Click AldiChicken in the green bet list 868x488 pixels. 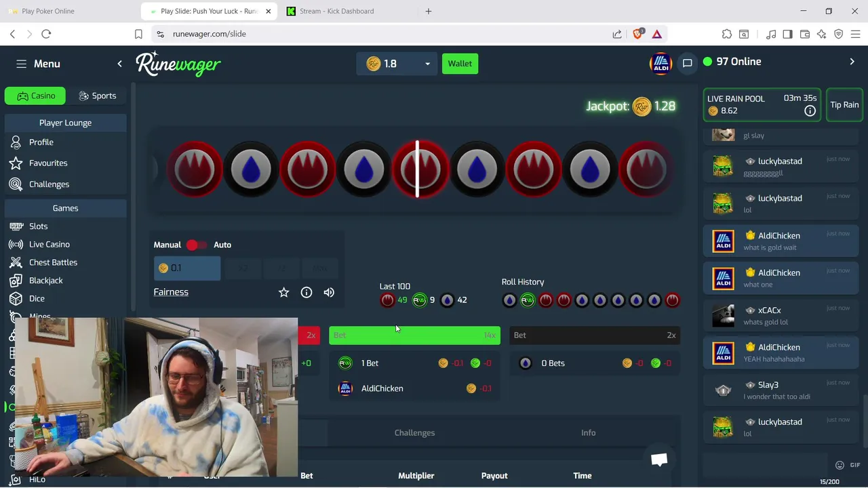pyautogui.click(x=382, y=388)
